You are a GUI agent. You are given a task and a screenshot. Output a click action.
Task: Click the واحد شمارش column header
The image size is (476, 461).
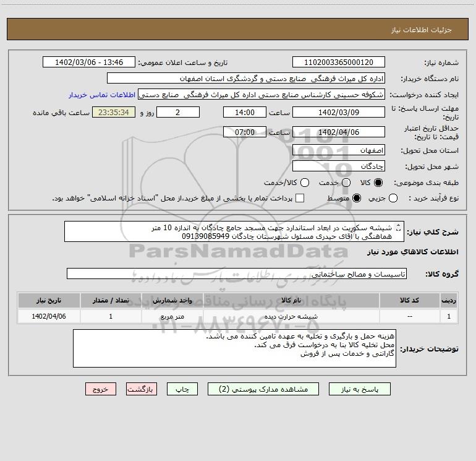coord(172,300)
